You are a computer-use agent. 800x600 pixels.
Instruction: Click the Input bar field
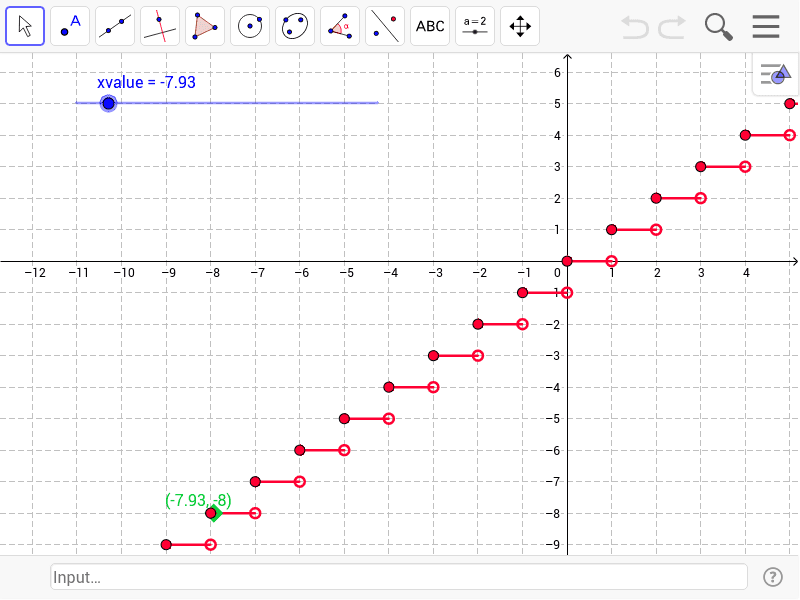click(x=399, y=577)
